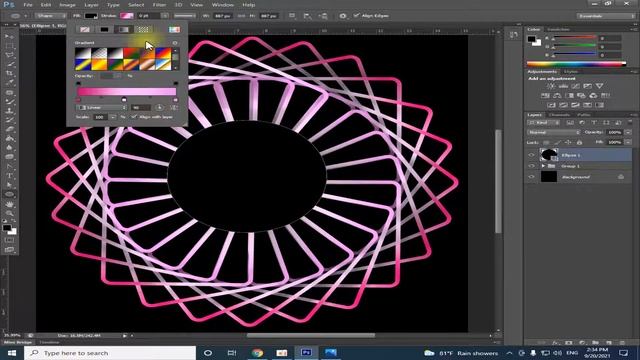
Task: Open the Filter menu
Action: point(159,5)
